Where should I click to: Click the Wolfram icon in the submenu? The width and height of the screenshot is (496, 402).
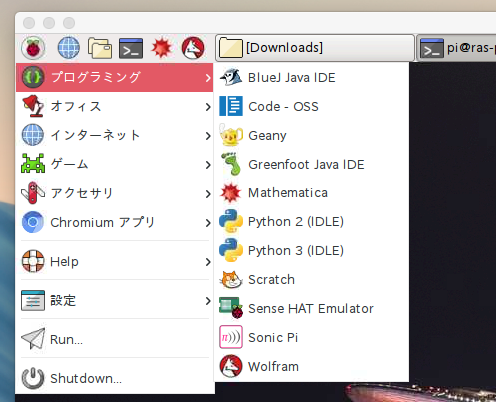(x=231, y=366)
